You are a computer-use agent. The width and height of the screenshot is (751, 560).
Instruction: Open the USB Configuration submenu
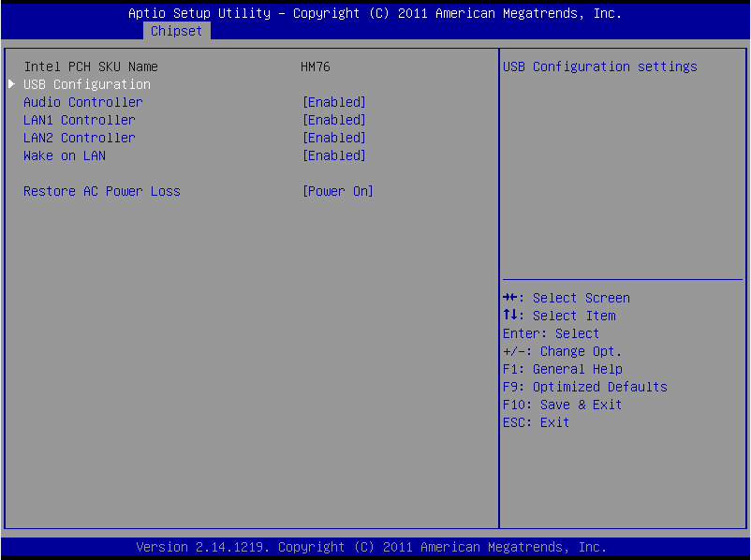(x=86, y=84)
